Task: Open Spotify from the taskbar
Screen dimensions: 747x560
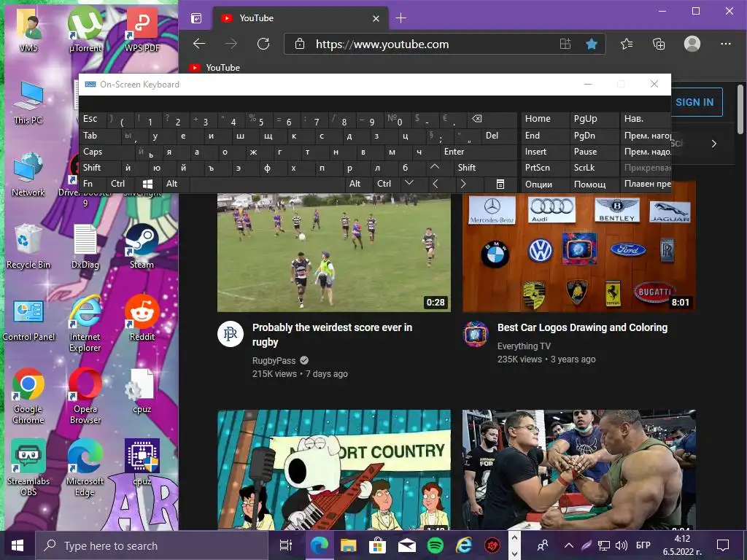Action: point(435,545)
